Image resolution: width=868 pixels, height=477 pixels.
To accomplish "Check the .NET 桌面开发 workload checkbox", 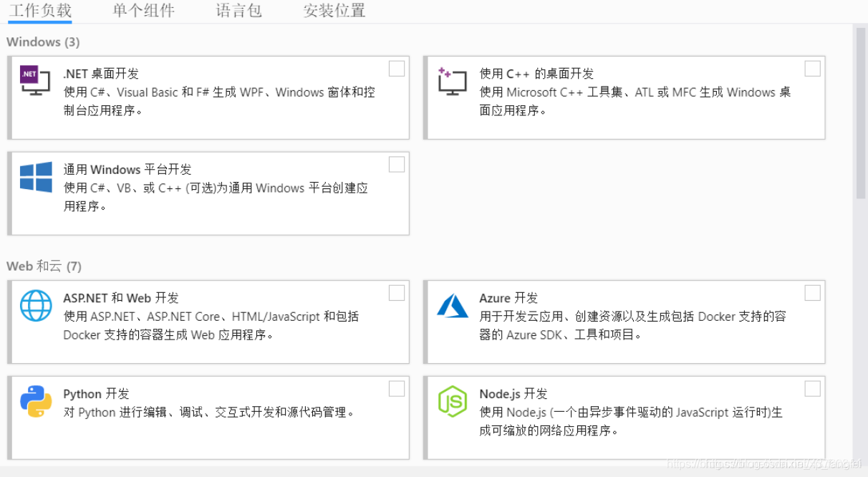I will [x=397, y=69].
